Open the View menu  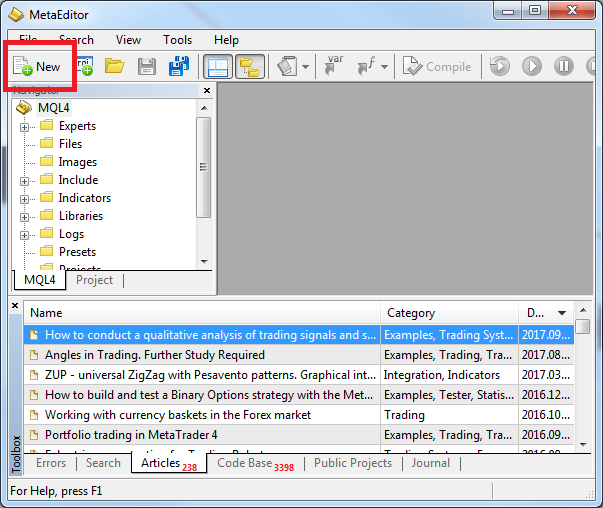point(128,40)
